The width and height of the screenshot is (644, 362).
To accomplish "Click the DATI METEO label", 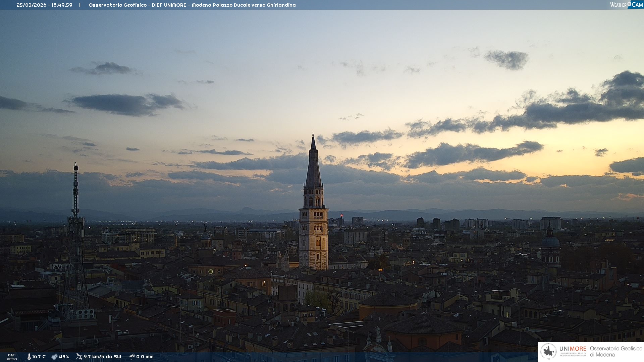I will pos(12,357).
